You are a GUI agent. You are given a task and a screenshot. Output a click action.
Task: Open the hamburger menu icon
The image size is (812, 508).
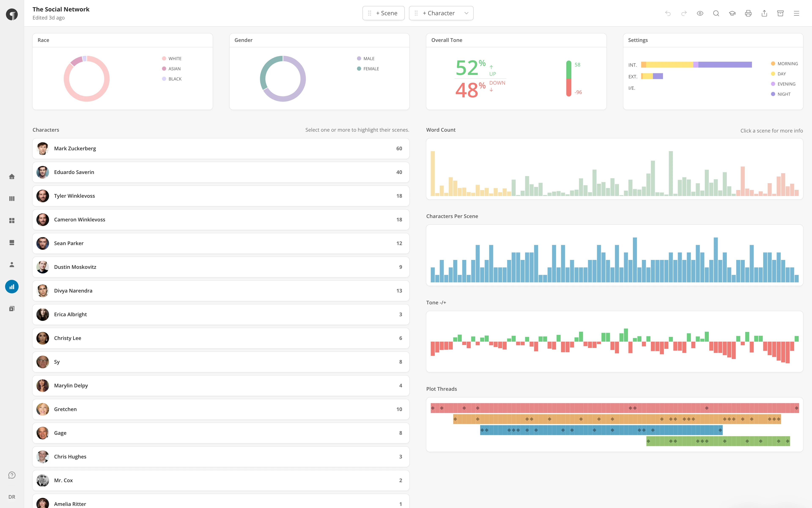[797, 13]
